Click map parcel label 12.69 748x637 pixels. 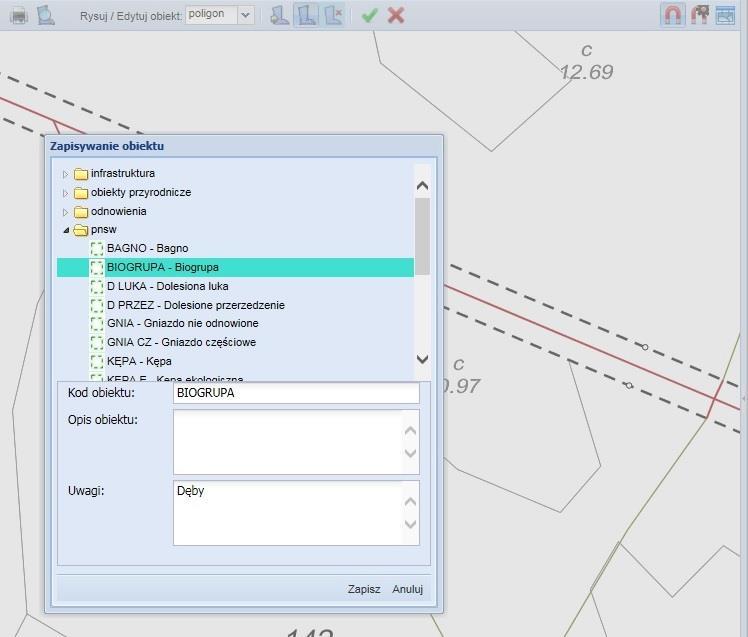tap(587, 72)
